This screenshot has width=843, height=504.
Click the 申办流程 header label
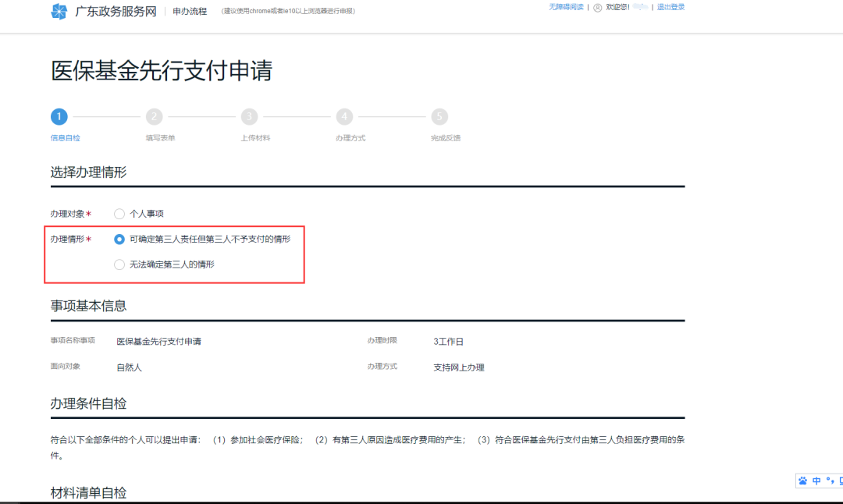pyautogui.click(x=190, y=11)
